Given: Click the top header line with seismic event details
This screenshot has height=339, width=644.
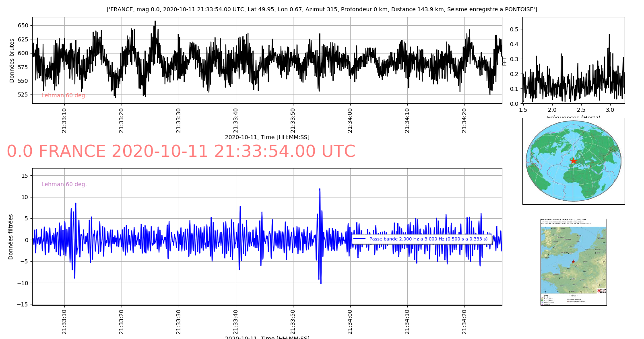Looking at the screenshot, I should tap(322, 9).
